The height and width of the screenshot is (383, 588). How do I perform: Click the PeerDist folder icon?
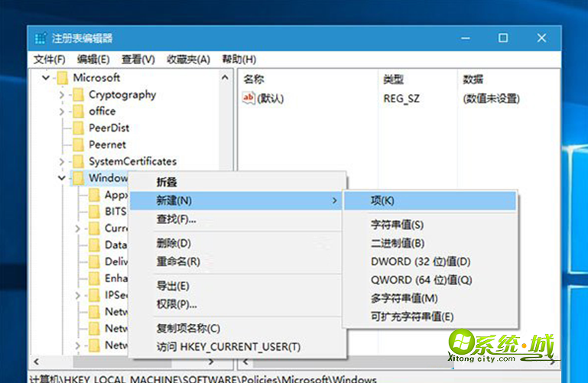click(79, 128)
